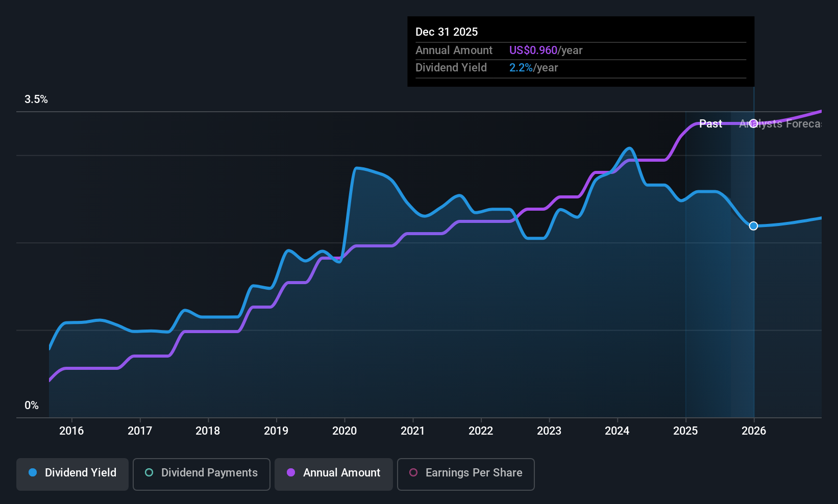
Task: Click the 2016 x-axis label
Action: tap(71, 431)
